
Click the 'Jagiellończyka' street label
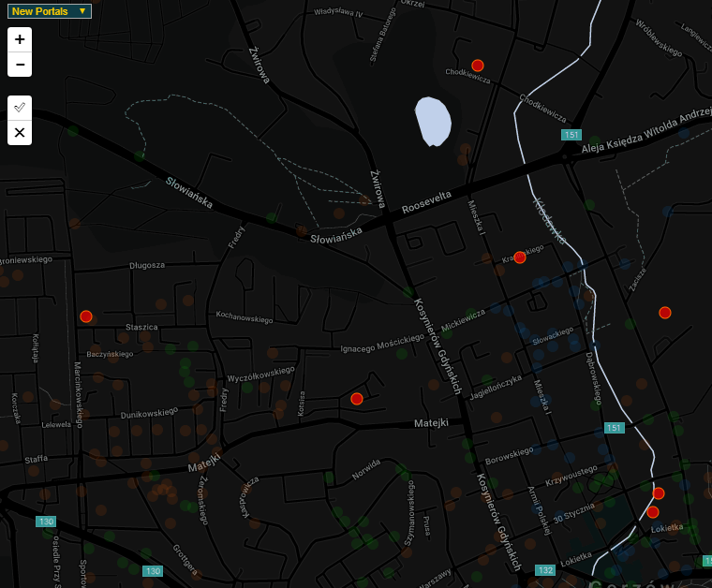point(496,387)
